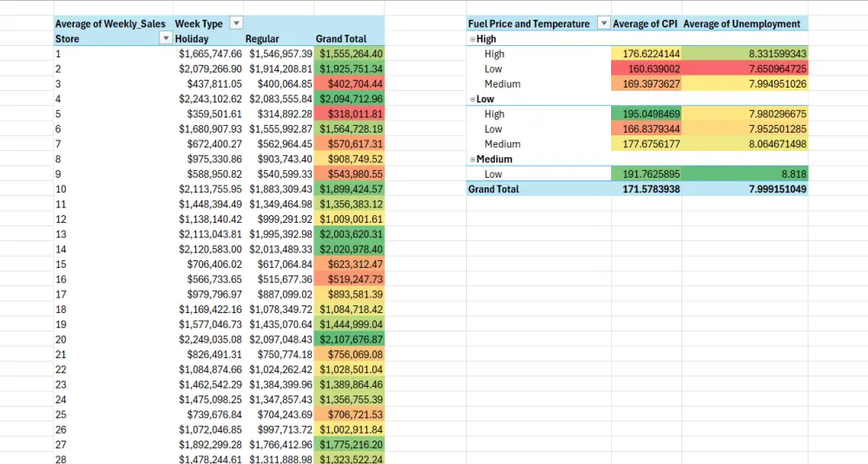This screenshot has width=868, height=464.
Task: Select unemployment value 8.331599343
Action: click(745, 54)
